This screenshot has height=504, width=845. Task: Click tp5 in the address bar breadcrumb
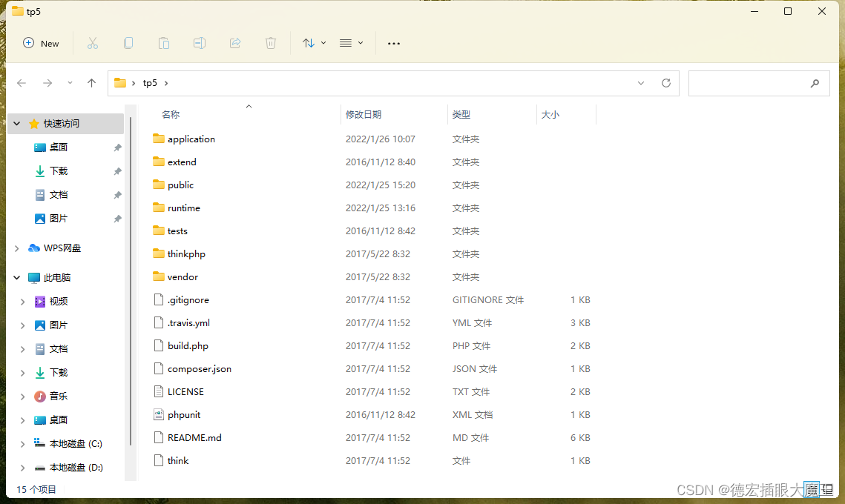pos(150,83)
